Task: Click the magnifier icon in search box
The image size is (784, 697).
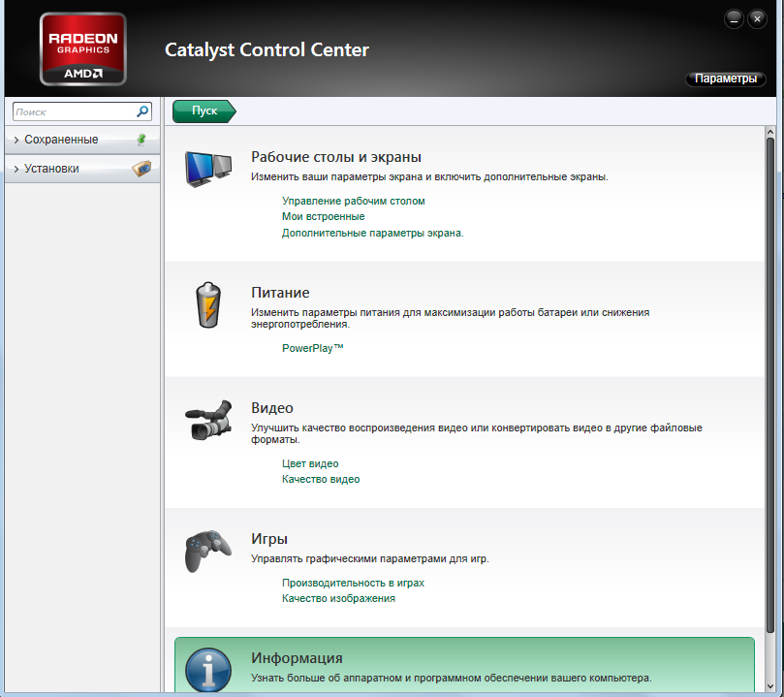Action: (x=143, y=112)
